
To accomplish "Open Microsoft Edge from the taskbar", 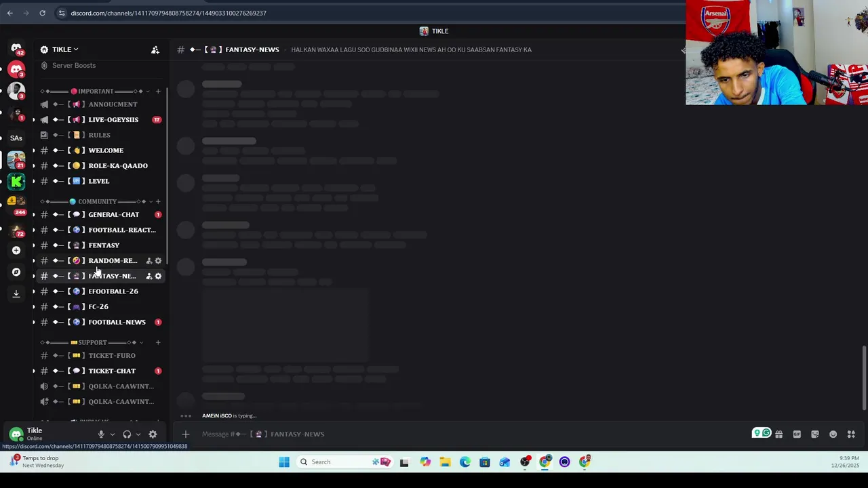I will click(465, 462).
